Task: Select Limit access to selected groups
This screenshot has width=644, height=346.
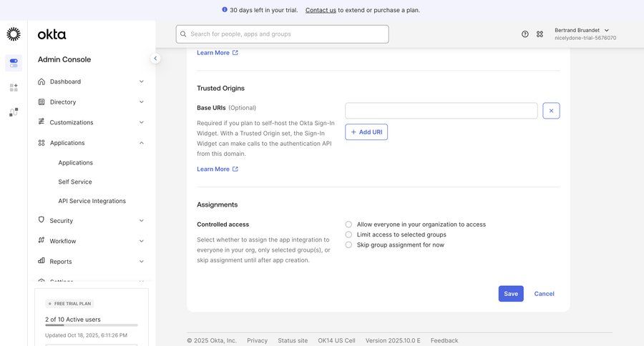Action: point(348,234)
